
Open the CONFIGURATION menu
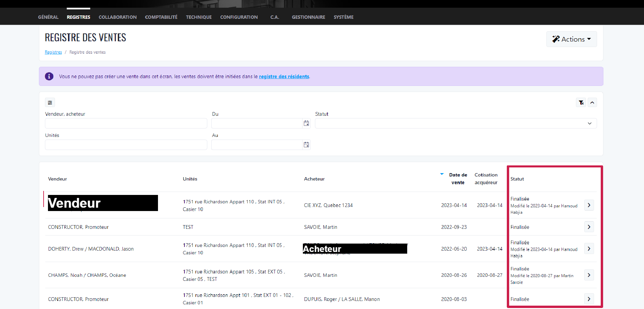[239, 17]
